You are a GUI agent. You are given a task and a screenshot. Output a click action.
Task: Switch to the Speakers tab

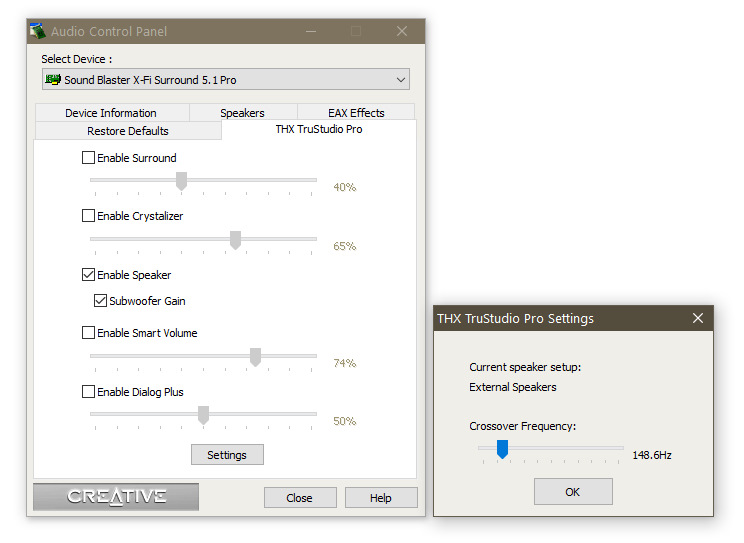point(243,113)
